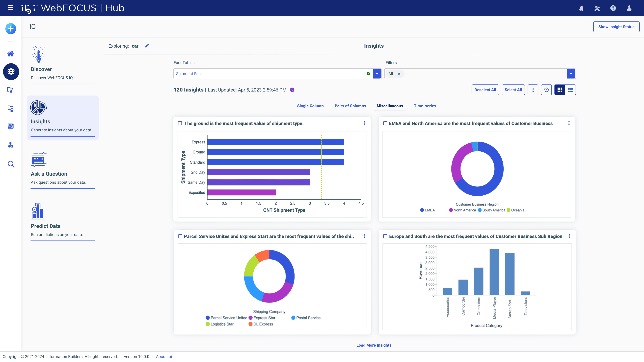Screen dimensions: 644x362
Task: Open the Pairs of Columns tab
Action: 350,106
